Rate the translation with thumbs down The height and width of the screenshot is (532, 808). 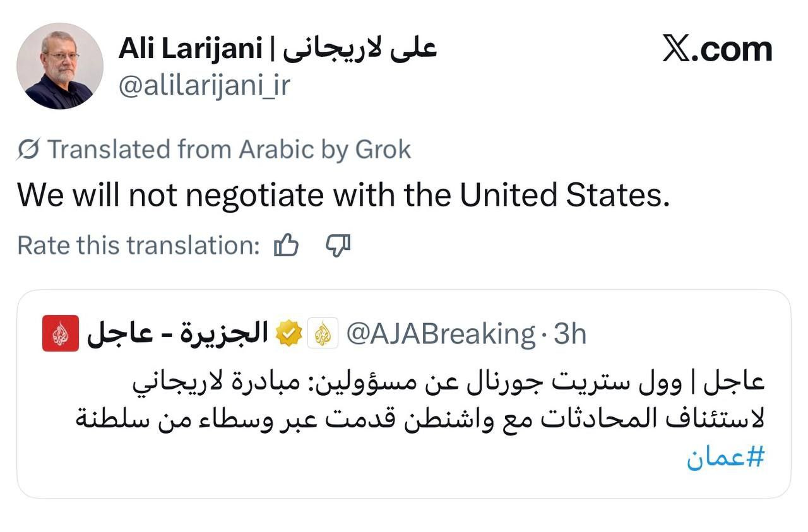tap(338, 245)
